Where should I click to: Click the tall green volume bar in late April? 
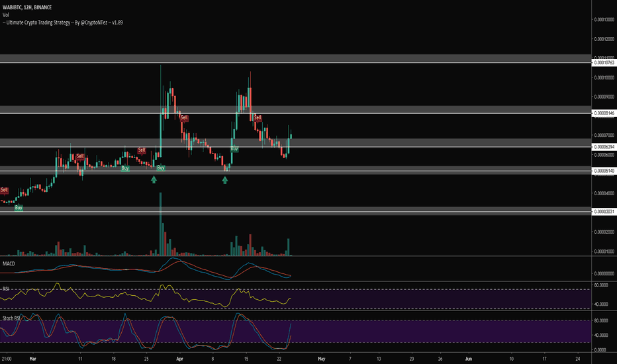(289, 247)
